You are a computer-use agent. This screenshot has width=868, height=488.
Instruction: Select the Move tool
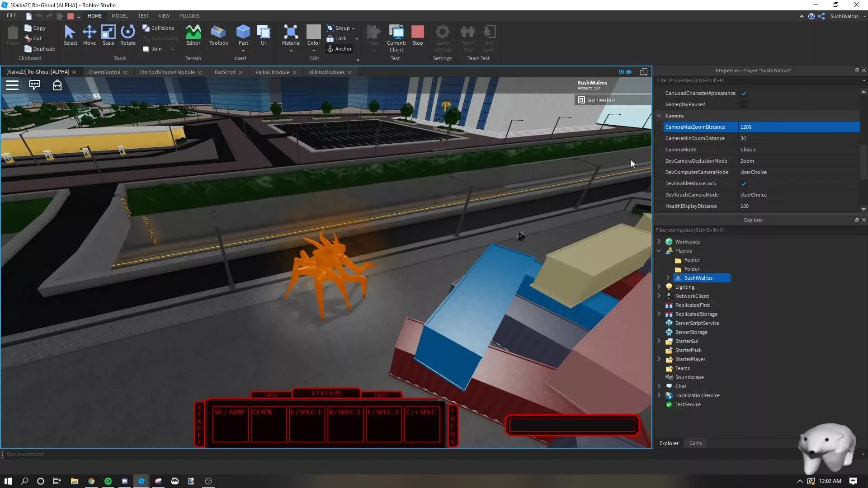pyautogui.click(x=89, y=35)
